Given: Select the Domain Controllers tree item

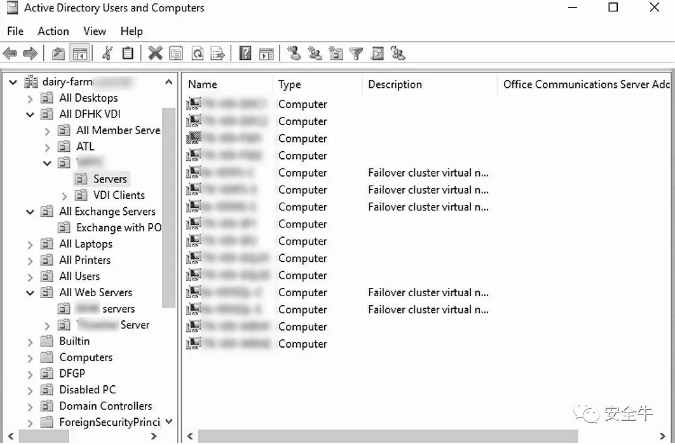Looking at the screenshot, I should (x=105, y=406).
